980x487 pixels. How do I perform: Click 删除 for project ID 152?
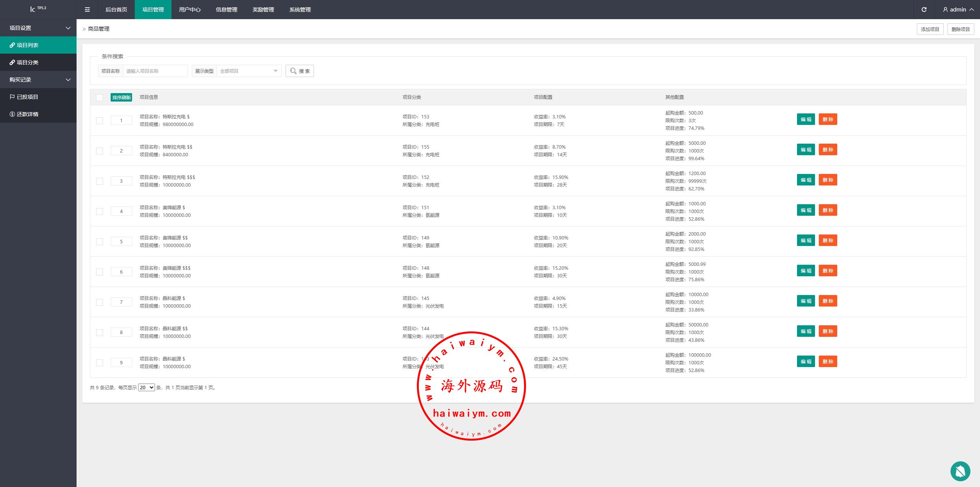(828, 180)
